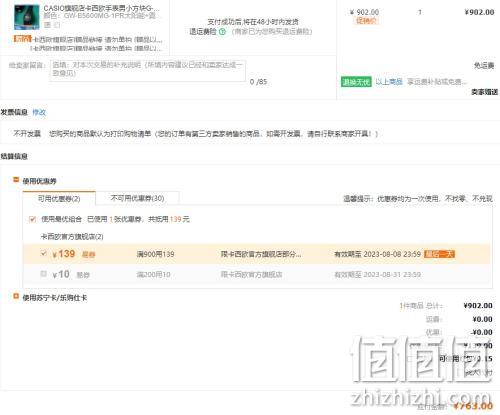The width and height of the screenshot is (500, 415).
Task: Click the orange gift tag before 卡西欧旗舰店 line
Action: click(x=23, y=39)
